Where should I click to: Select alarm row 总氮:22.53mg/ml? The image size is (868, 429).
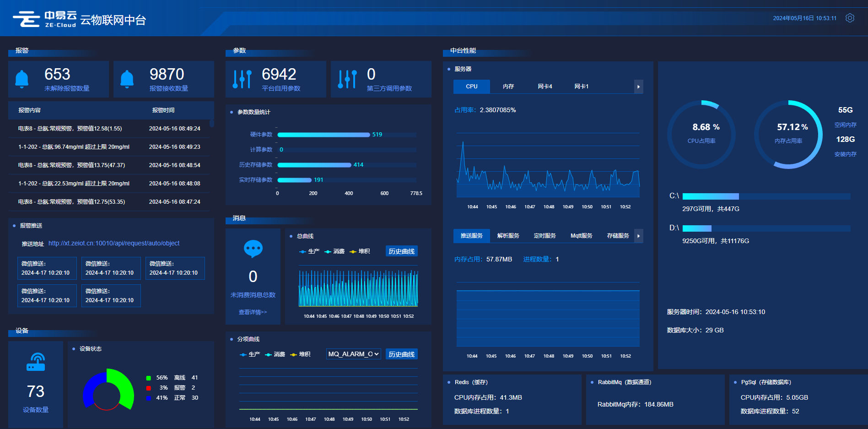(x=109, y=184)
